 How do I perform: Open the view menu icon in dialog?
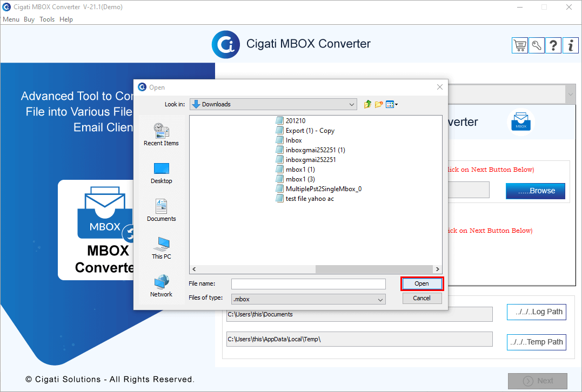point(391,104)
